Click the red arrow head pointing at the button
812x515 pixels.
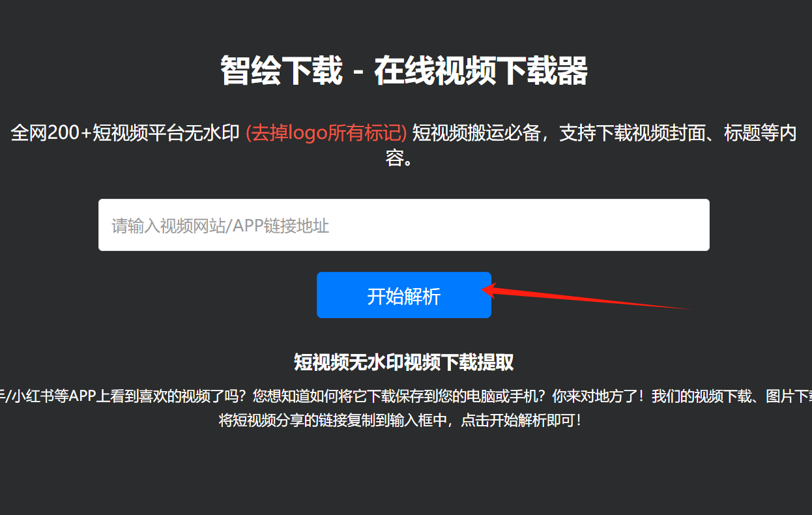(x=490, y=290)
